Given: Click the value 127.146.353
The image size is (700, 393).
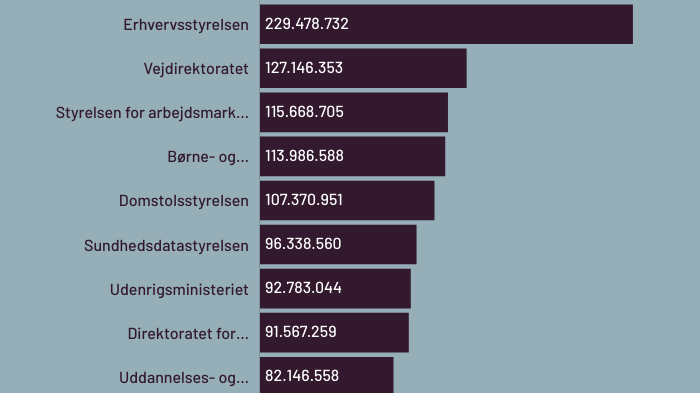Looking at the screenshot, I should [x=304, y=68].
